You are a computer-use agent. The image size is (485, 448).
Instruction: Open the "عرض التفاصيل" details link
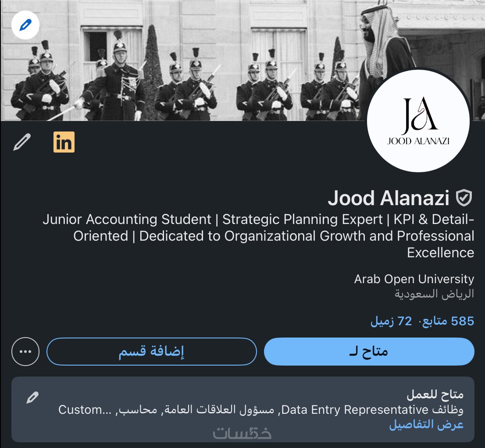[426, 424]
